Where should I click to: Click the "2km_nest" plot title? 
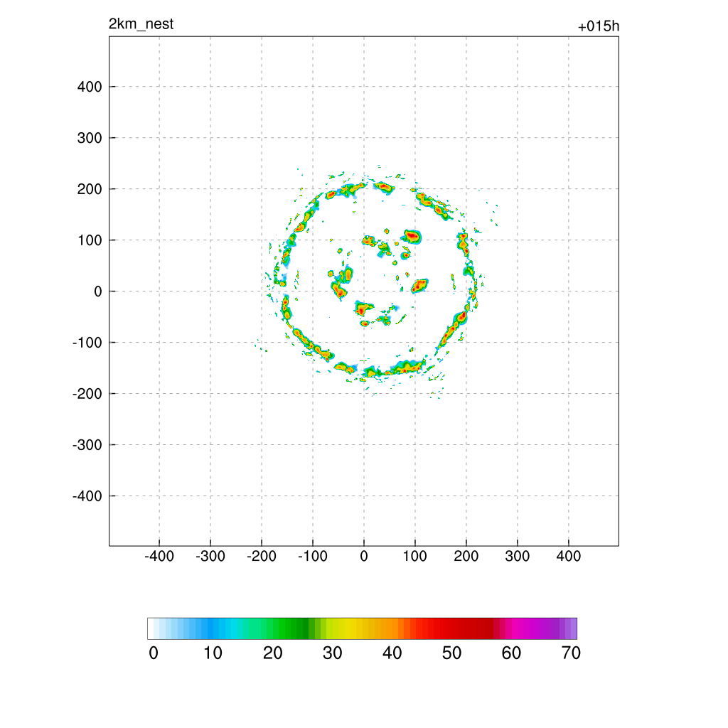(x=141, y=24)
